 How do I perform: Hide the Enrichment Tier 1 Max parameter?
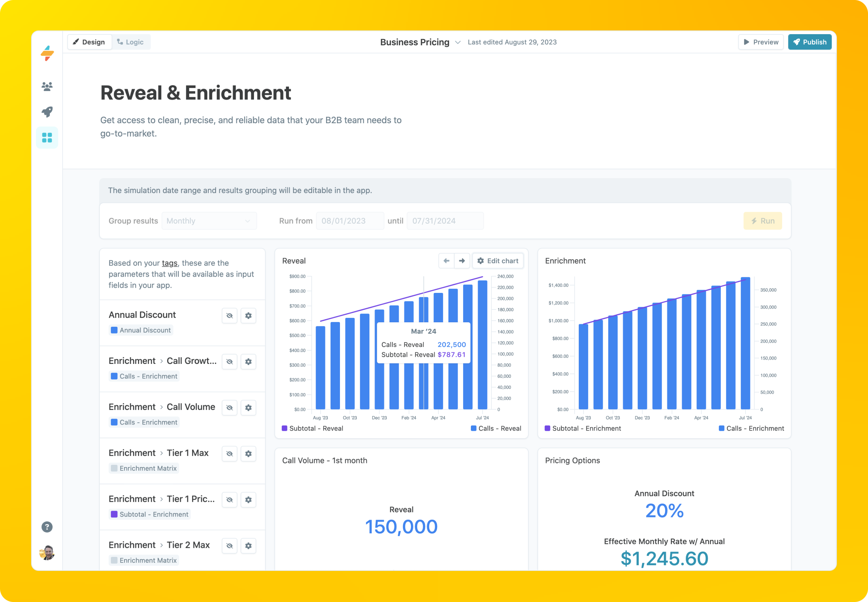point(229,454)
